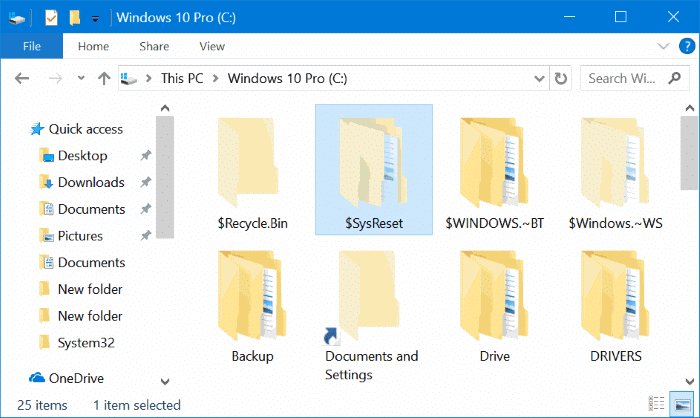Click the pin icon next to Pictures
Screen dimensions: 700x418
[x=146, y=235]
